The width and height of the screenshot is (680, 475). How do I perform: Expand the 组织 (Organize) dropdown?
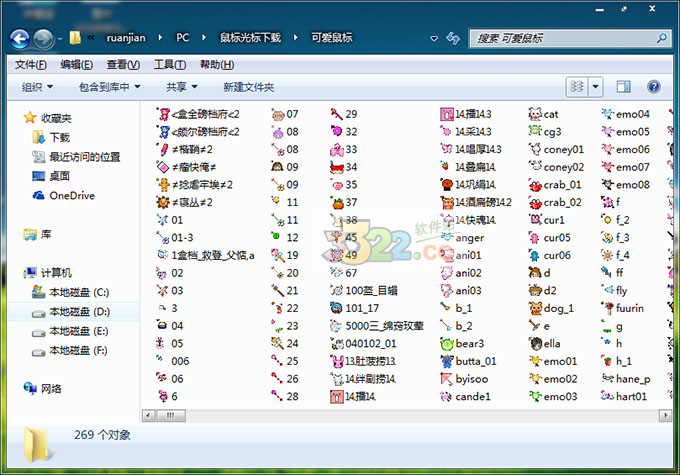38,87
